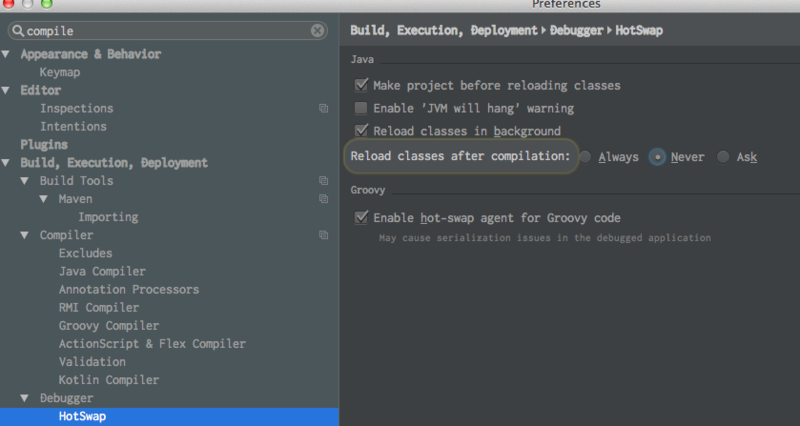Click the Editor label in the tree
Image resolution: width=800 pixels, height=426 pixels.
(40, 90)
